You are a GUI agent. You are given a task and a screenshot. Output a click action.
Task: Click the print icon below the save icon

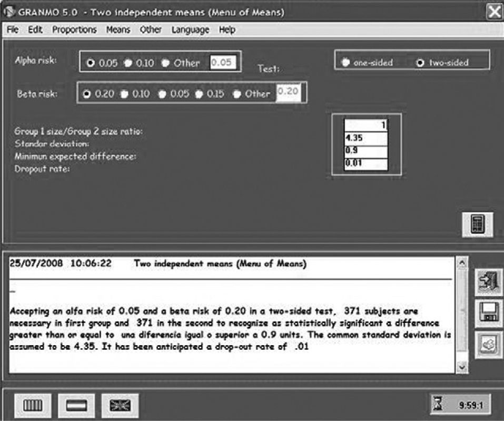489,345
